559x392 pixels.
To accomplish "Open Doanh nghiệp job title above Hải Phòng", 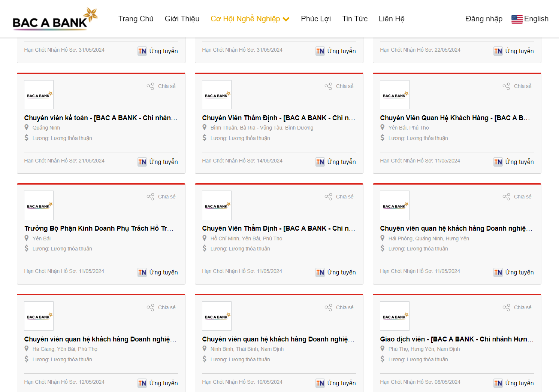I will click(456, 228).
